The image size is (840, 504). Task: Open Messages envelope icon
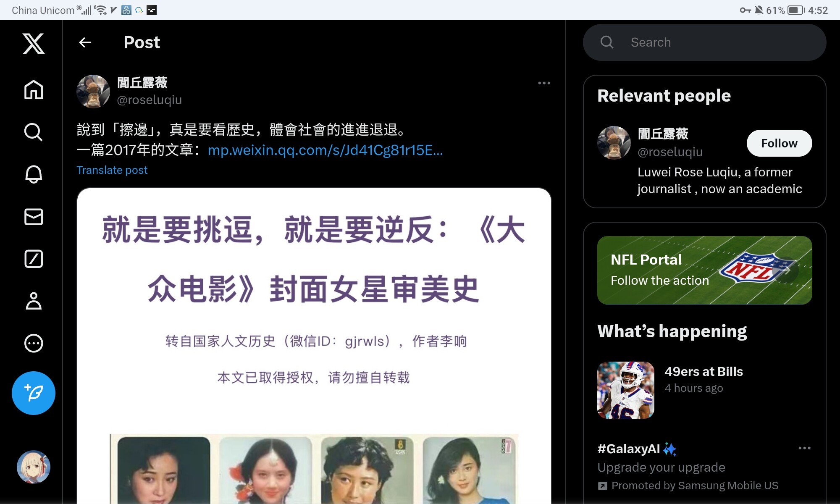pyautogui.click(x=34, y=217)
